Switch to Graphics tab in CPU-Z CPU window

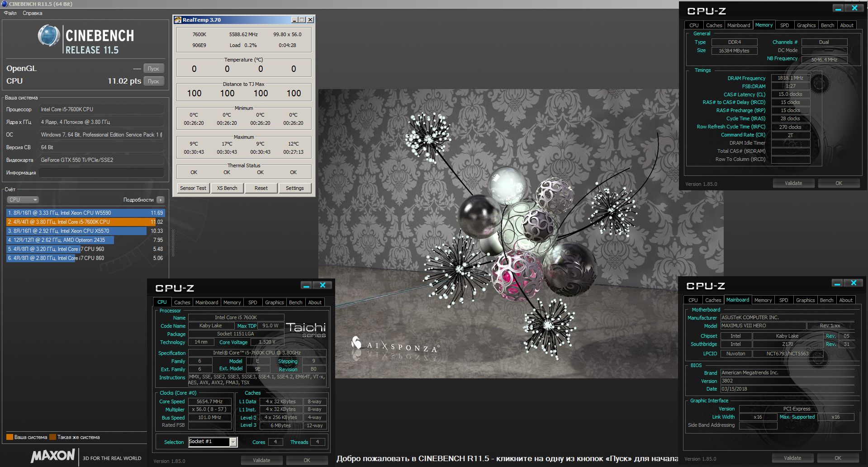[x=275, y=302]
